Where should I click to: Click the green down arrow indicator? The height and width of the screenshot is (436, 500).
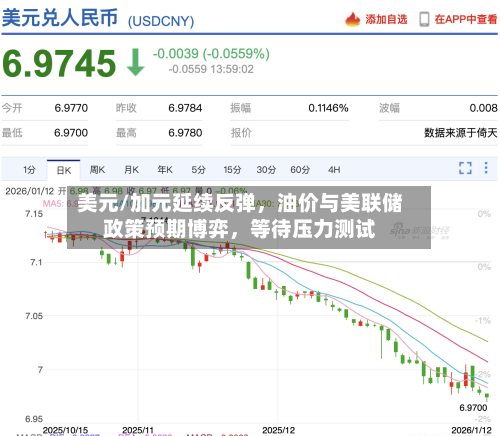[135, 62]
